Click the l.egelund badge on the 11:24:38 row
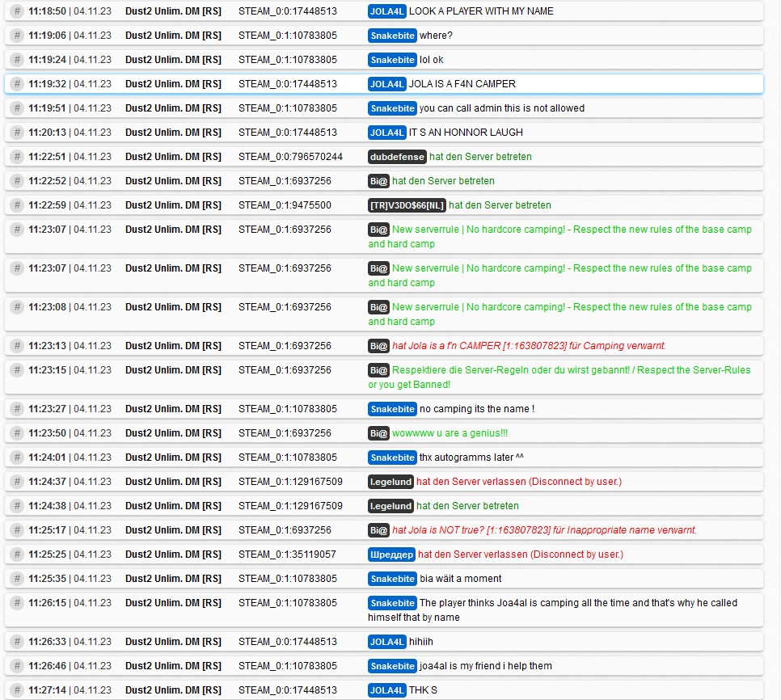Screen dimensions: 781x700 point(390,506)
